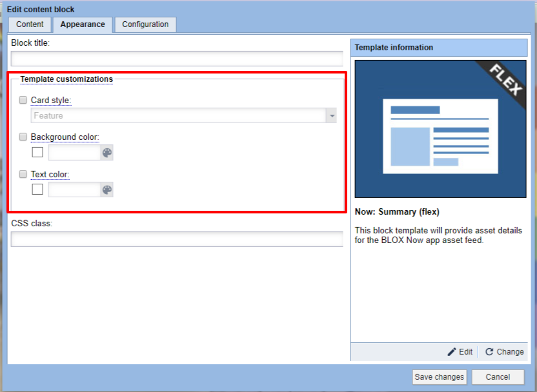The image size is (537, 392).
Task: Enable the Background color checkbox
Action: [23, 137]
